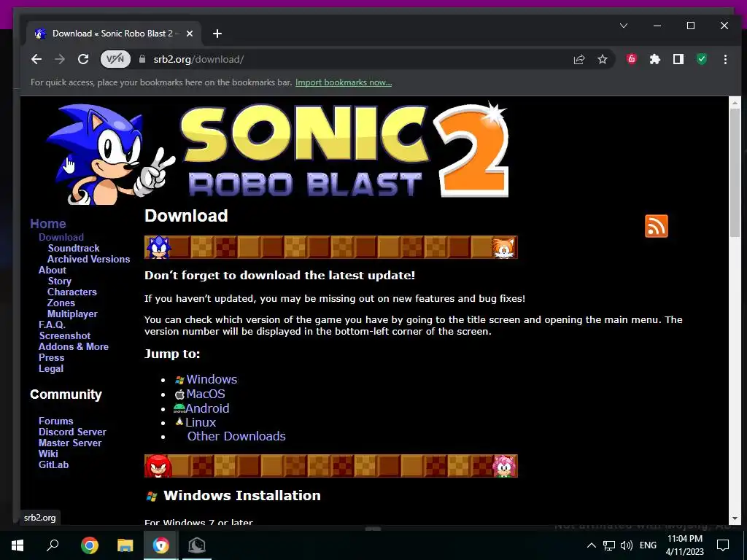Open Discord Server link

[72, 432]
